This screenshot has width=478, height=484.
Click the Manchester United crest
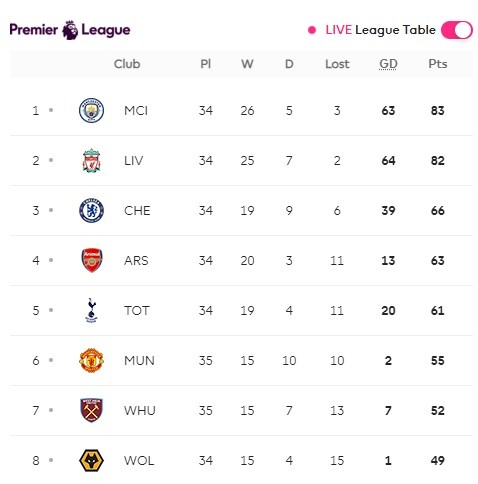(91, 360)
